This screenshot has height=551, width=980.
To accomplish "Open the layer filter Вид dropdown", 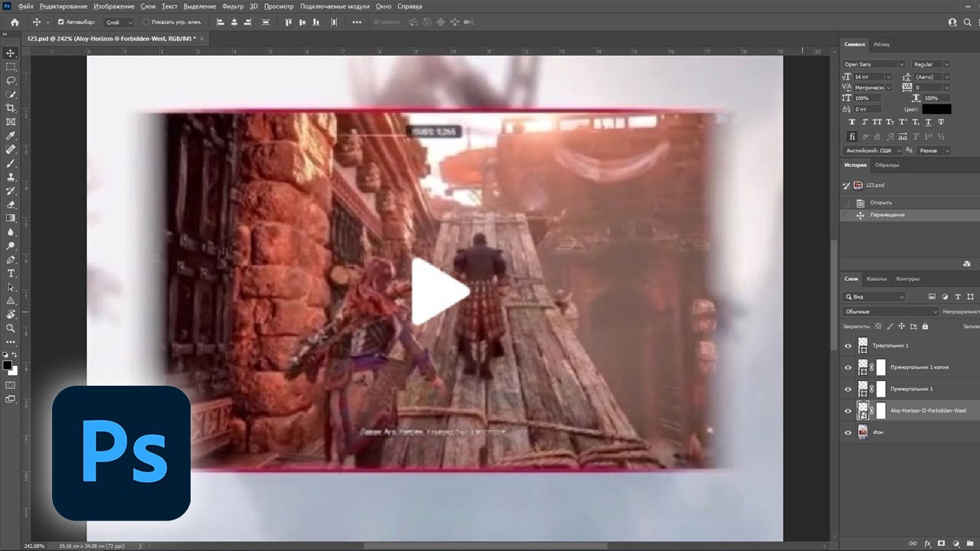I will pyautogui.click(x=874, y=296).
